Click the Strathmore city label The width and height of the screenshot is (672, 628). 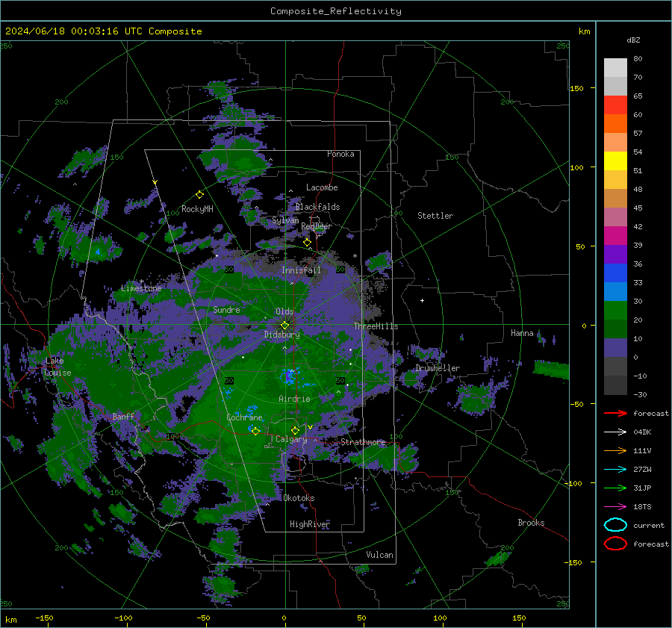(x=363, y=442)
